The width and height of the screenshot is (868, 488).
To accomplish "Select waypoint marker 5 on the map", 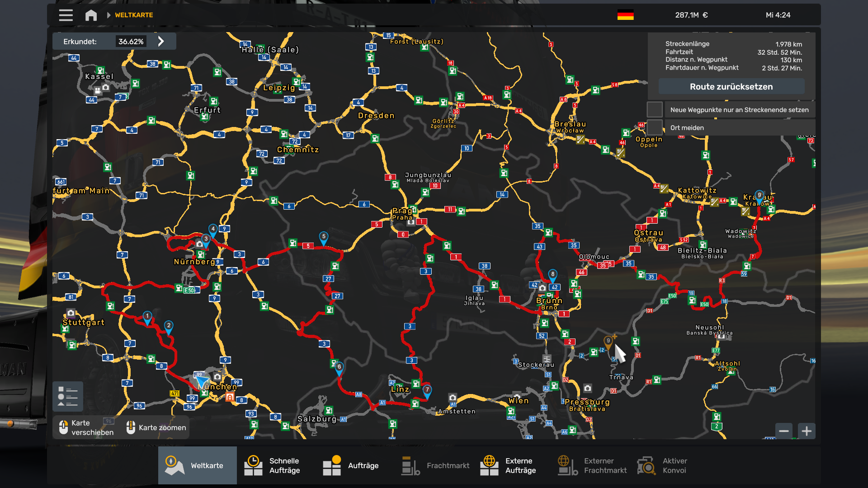I will [x=324, y=237].
